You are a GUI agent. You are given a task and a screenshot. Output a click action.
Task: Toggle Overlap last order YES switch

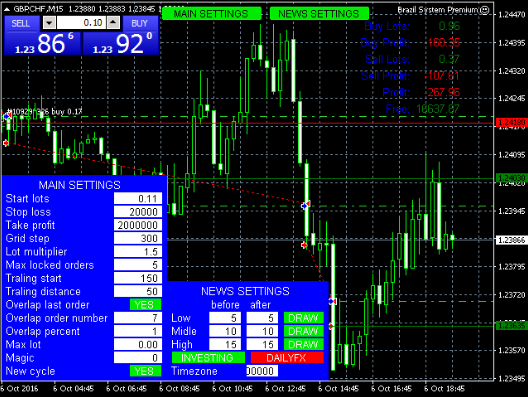click(145, 304)
